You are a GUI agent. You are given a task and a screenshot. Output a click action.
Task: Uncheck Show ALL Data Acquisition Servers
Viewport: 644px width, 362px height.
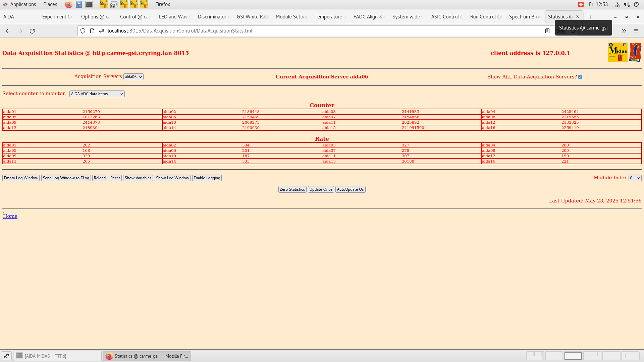pos(580,77)
